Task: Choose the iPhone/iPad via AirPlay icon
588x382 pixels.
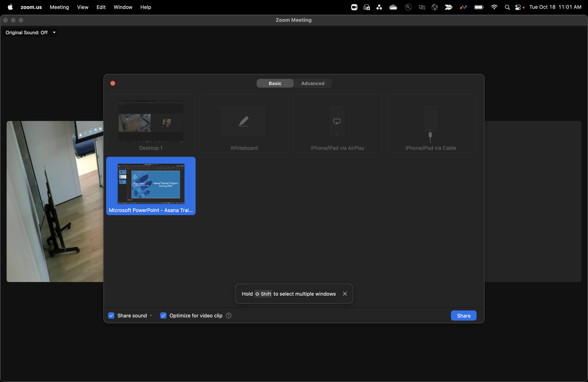Action: click(337, 121)
